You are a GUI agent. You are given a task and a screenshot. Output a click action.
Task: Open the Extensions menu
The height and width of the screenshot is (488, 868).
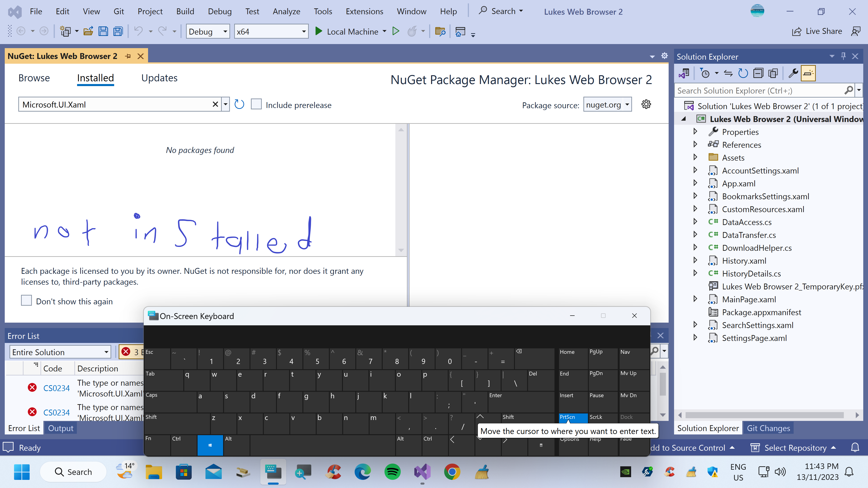click(x=364, y=12)
